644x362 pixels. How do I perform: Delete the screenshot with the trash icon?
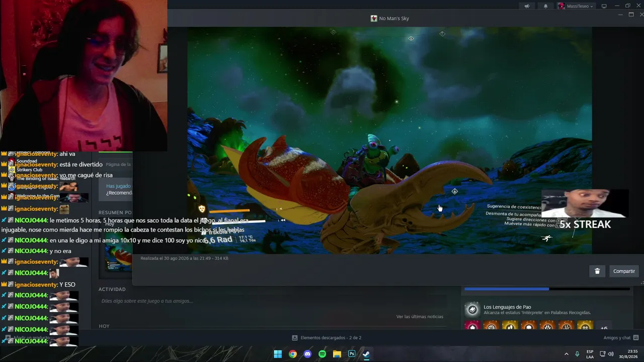coord(597,271)
